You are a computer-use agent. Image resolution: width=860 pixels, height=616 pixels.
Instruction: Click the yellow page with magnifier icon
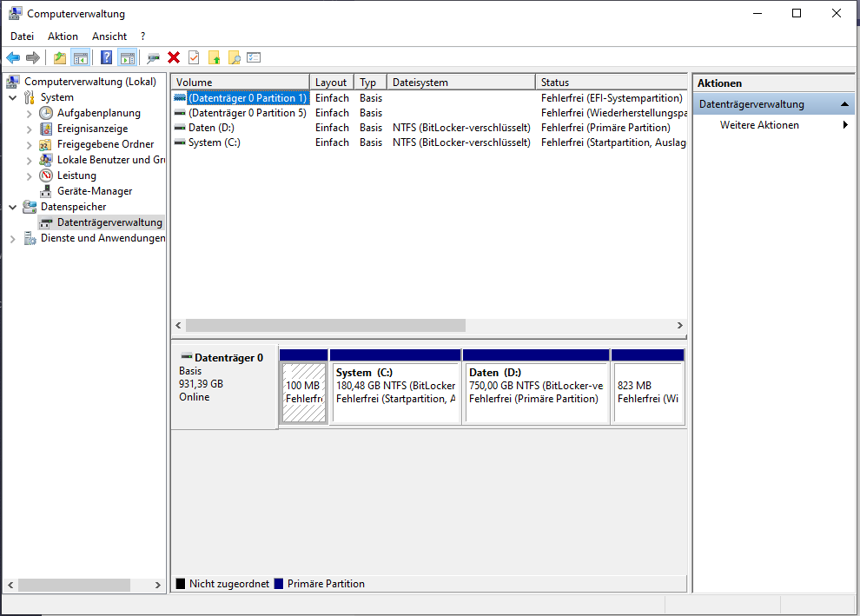(x=235, y=57)
